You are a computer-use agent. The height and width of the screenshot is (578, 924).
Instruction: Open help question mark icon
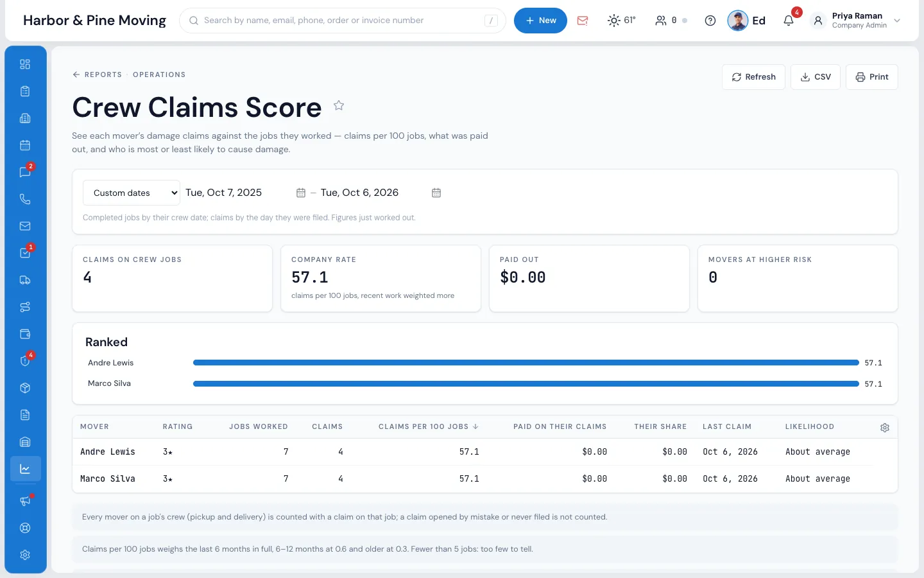tap(710, 21)
